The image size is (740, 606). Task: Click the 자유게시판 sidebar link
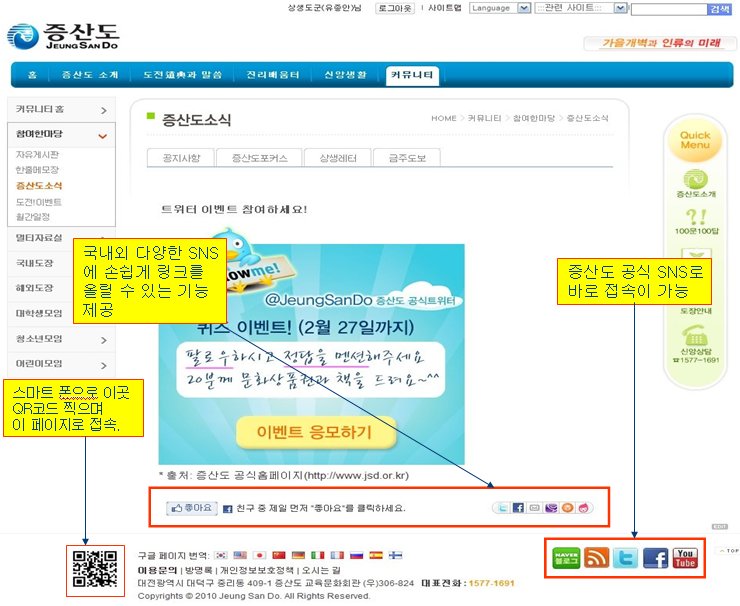tap(38, 155)
